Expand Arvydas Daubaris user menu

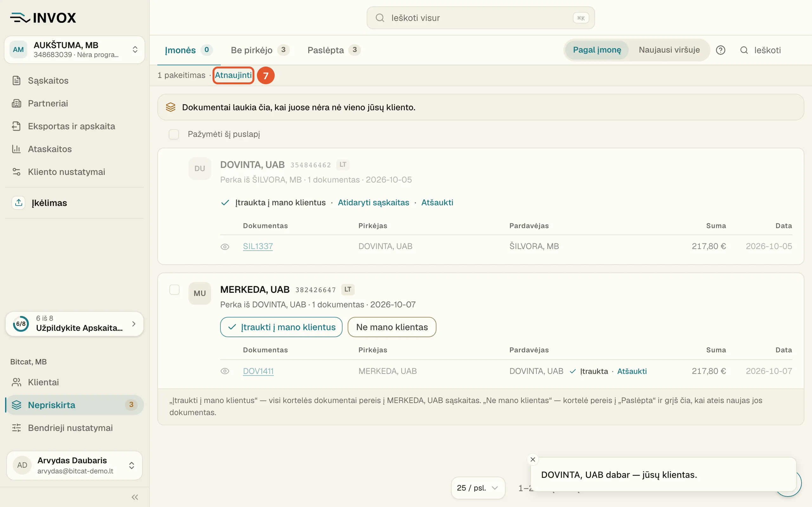tap(75, 465)
